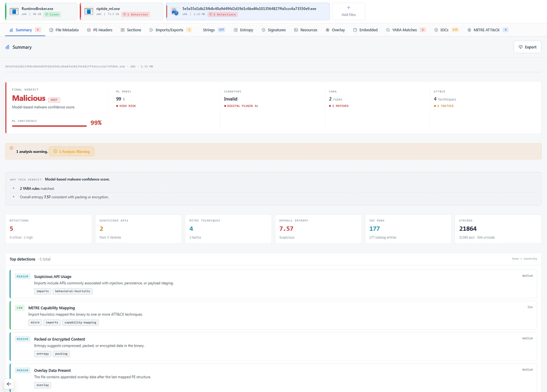Click the capability-mapping tag
The width and height of the screenshot is (547, 392).
(80, 323)
